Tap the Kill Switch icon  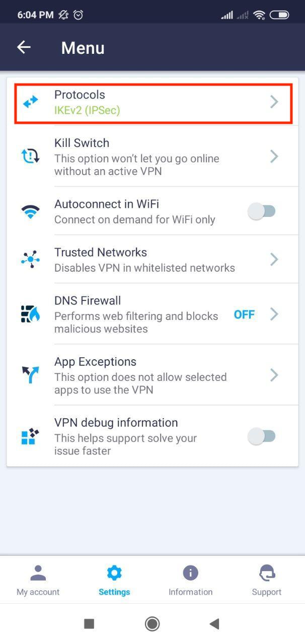pos(31,156)
